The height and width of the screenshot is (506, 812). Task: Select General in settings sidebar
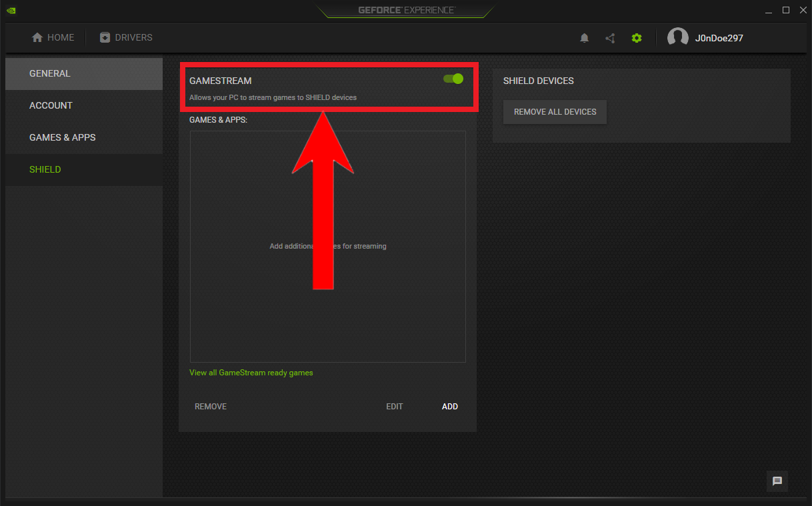click(84, 73)
